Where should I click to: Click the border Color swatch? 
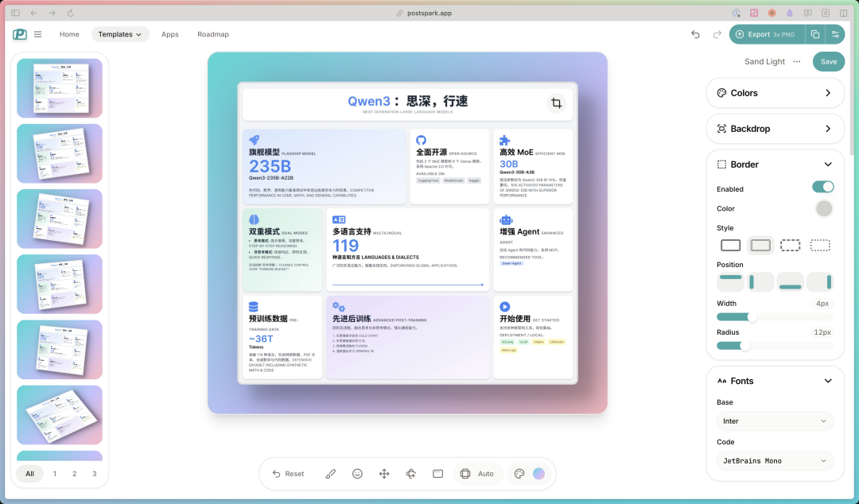[x=823, y=209]
